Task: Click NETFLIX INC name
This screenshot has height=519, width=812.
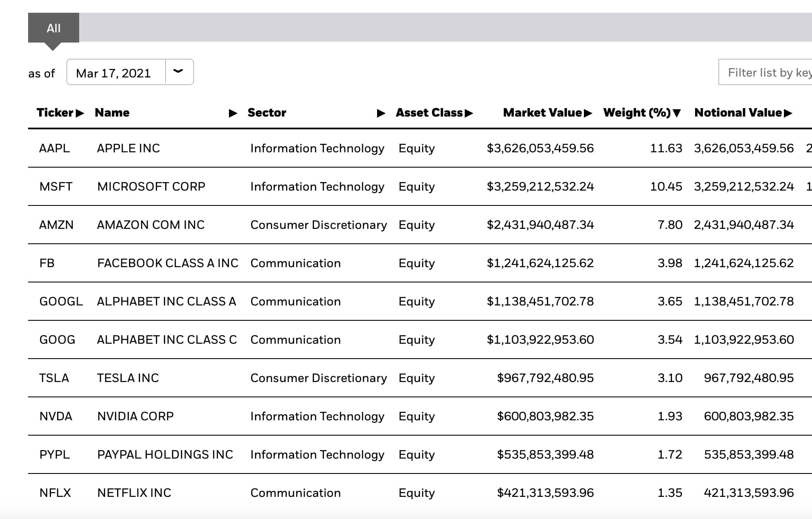Action: tap(134, 493)
